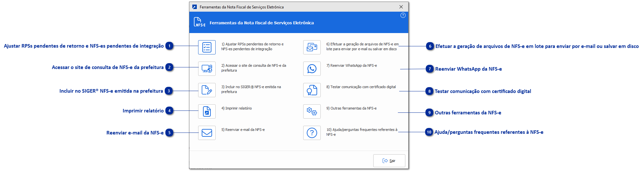Click the digital certificate test icon

coord(312,90)
